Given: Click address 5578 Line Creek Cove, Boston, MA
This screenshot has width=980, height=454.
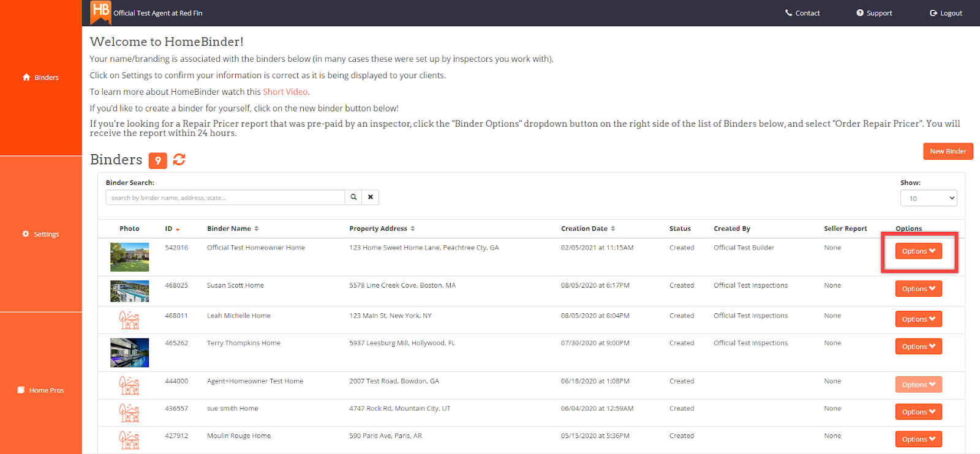Looking at the screenshot, I should [x=402, y=286].
